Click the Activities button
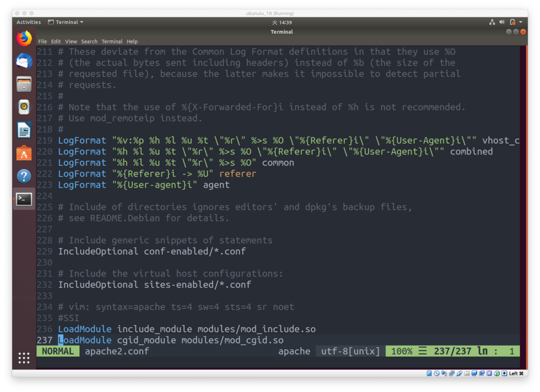 (x=28, y=22)
